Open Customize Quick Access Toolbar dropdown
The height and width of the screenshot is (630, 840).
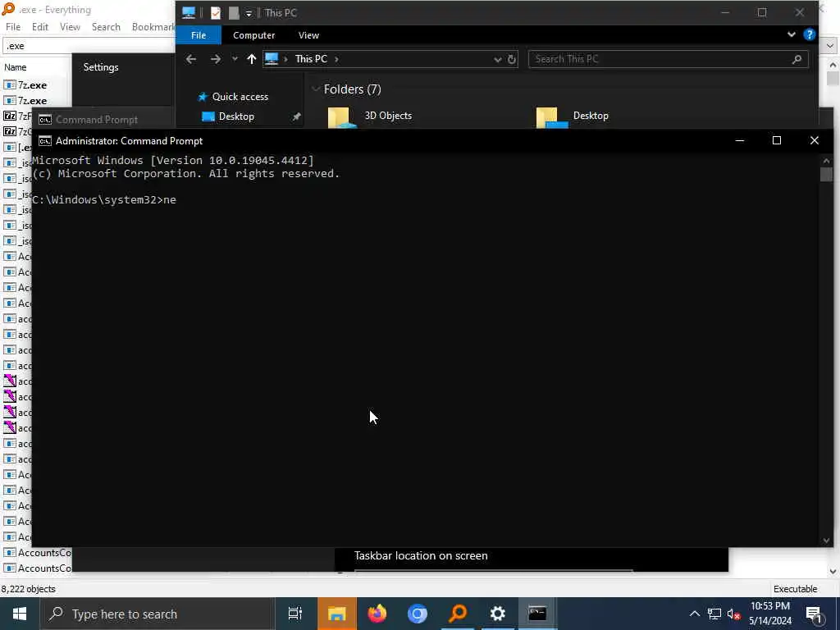tap(249, 13)
